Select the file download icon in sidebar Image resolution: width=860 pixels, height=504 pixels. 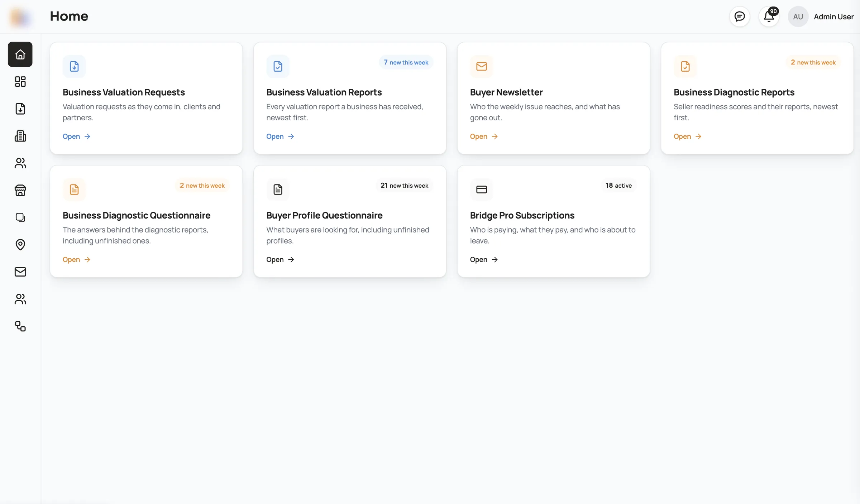tap(20, 109)
